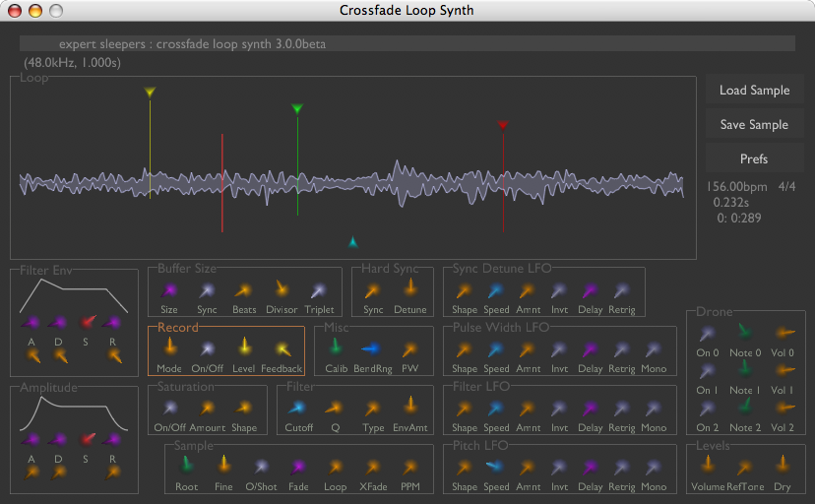This screenshot has height=504, width=815.
Task: Click the Saturation Amount knob
Action: [x=207, y=409]
